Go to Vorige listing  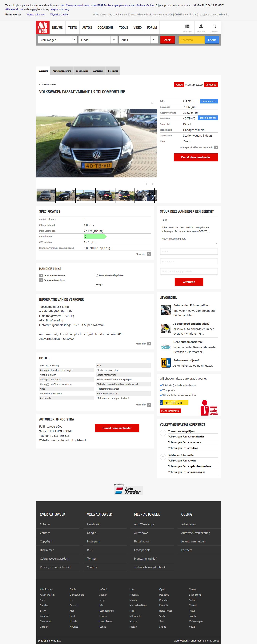(179, 85)
